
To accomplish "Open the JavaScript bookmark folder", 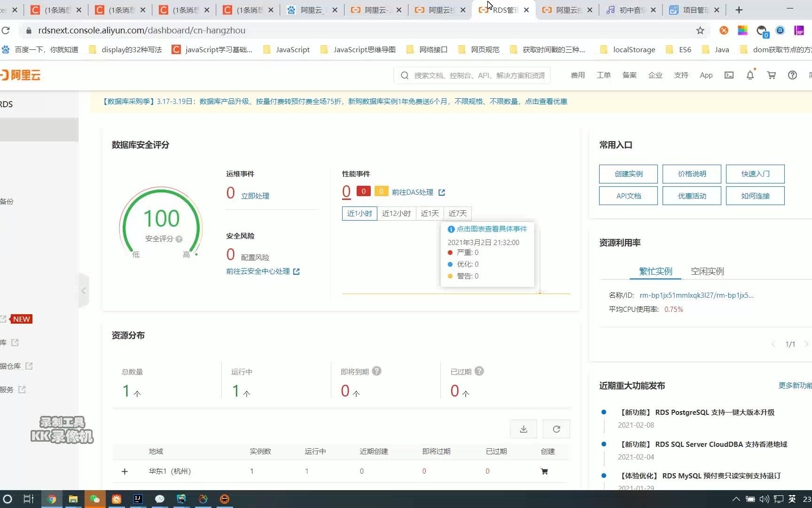I will (x=286, y=50).
